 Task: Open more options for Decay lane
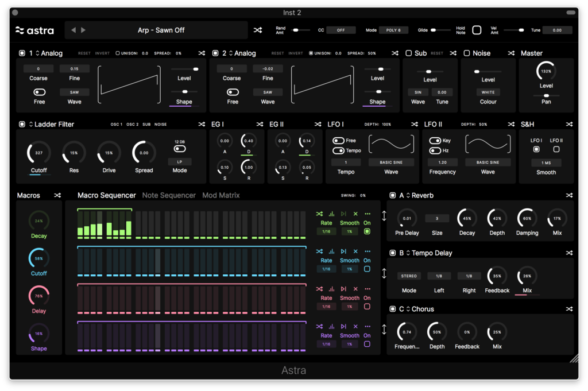367,214
